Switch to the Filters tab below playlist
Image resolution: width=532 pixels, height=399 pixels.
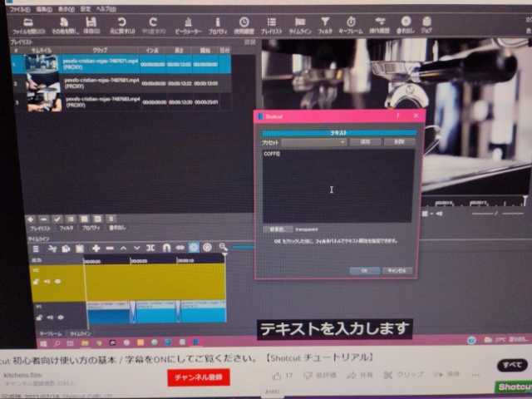[66, 227]
